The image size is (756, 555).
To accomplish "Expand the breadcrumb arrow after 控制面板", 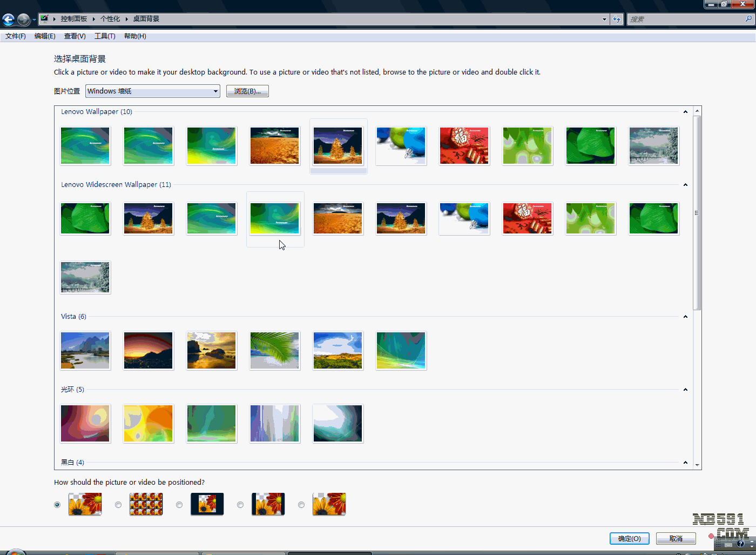I will point(93,19).
